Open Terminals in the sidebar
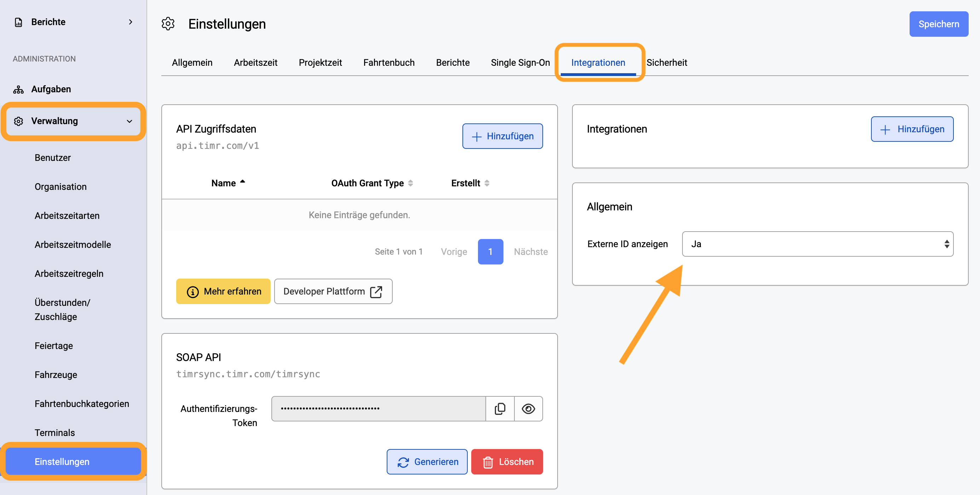This screenshot has width=980, height=495. [x=55, y=433]
